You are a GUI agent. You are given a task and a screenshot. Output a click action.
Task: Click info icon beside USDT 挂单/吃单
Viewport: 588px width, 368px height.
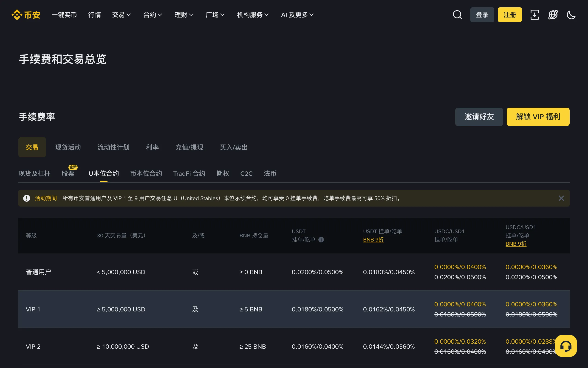point(321,240)
